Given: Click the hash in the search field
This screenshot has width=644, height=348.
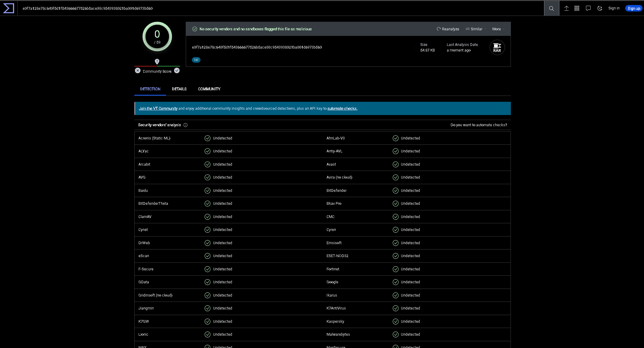Looking at the screenshot, I should click(88, 9).
